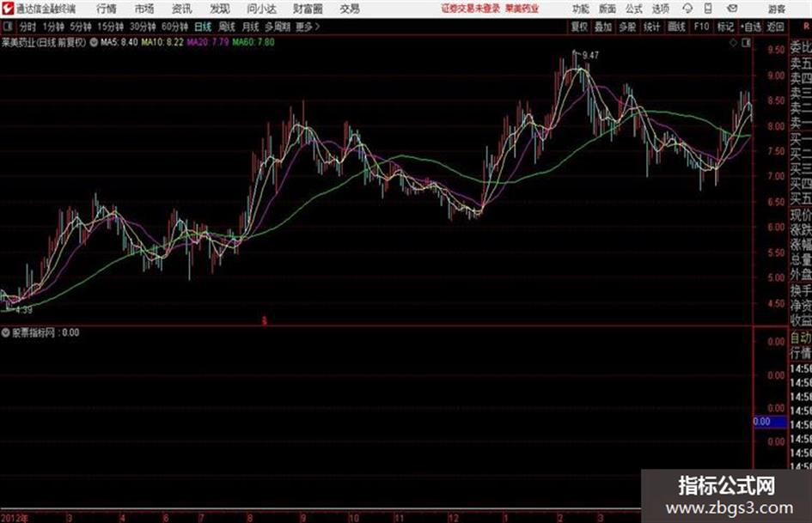The image size is (812, 523).
Task: Expand the 更多 periods list
Action: (308, 27)
